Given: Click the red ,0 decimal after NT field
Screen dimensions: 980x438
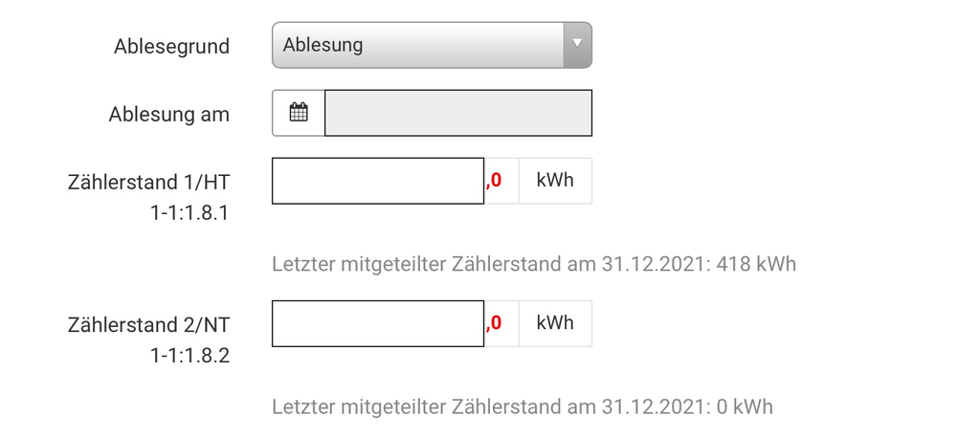Looking at the screenshot, I should pyautogui.click(x=495, y=323).
